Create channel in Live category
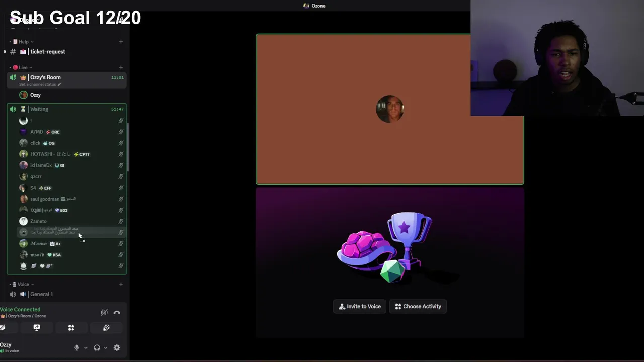 tap(121, 67)
